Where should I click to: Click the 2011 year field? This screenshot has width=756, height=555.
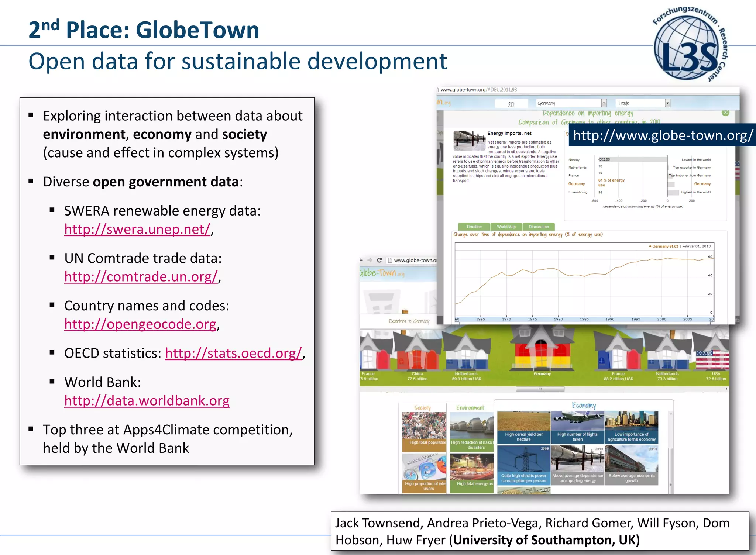pos(512,104)
